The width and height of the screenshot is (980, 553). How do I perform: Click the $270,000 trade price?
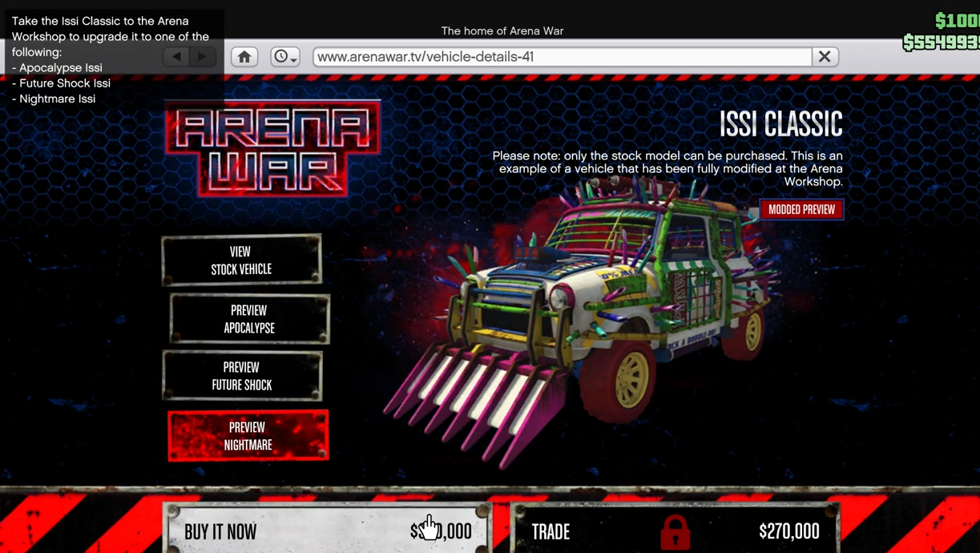(789, 531)
